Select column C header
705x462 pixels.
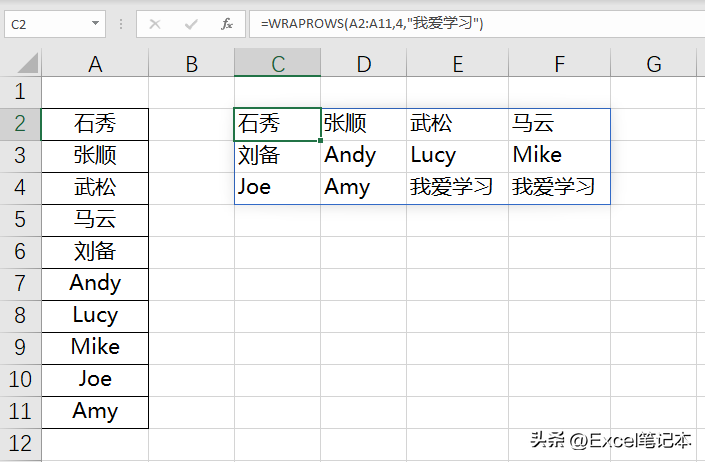pyautogui.click(x=277, y=63)
